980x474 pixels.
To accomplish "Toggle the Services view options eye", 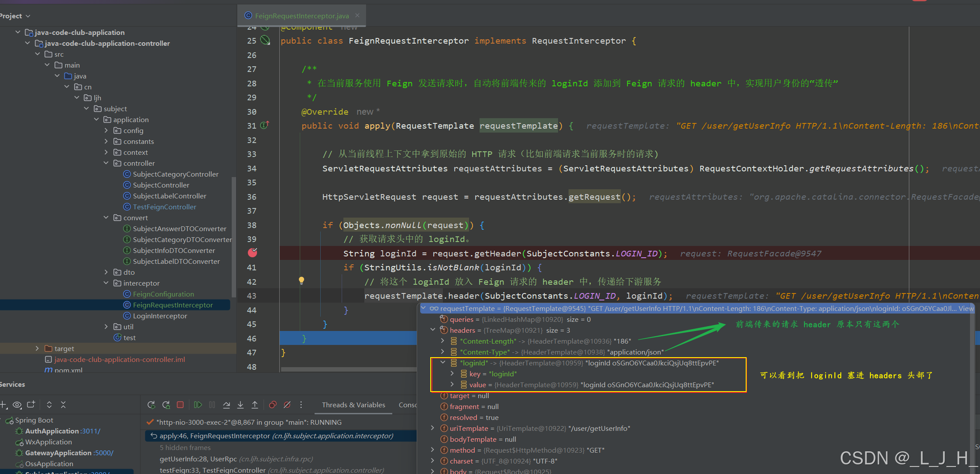I will click(x=17, y=405).
